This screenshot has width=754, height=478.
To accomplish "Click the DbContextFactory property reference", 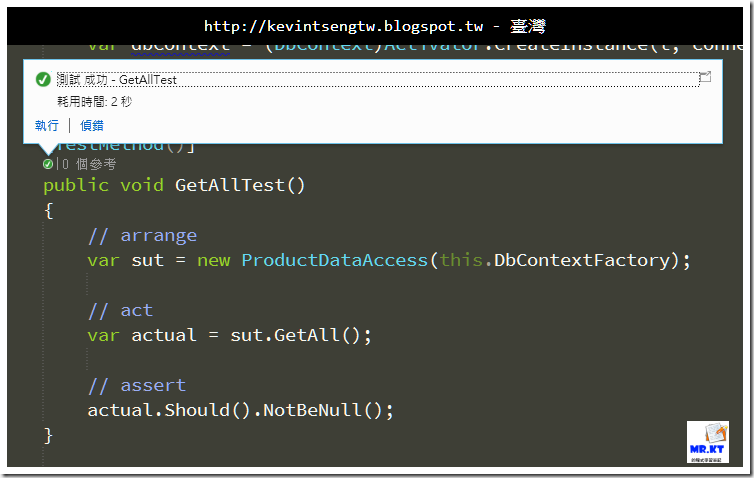I will (582, 260).
